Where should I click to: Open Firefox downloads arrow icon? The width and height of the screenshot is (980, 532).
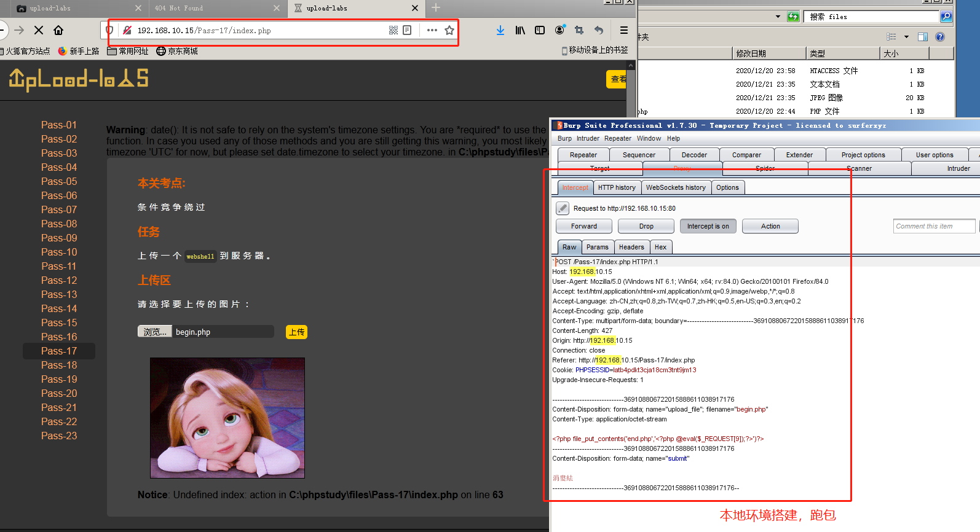(500, 30)
